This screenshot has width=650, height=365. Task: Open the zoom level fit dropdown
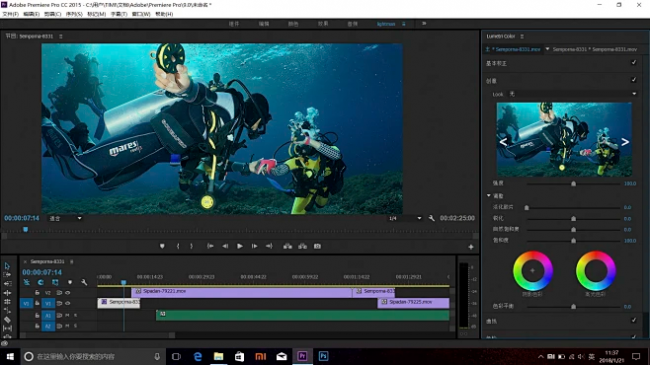pyautogui.click(x=65, y=218)
